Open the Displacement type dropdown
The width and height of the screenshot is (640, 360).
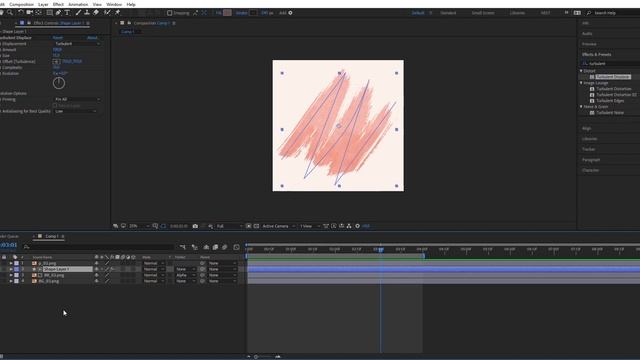(x=77, y=44)
